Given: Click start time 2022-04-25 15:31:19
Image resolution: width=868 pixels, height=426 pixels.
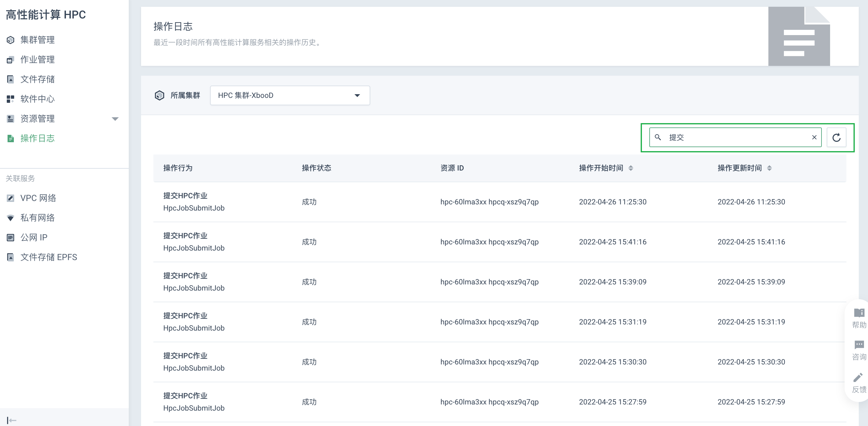Looking at the screenshot, I should (x=613, y=322).
